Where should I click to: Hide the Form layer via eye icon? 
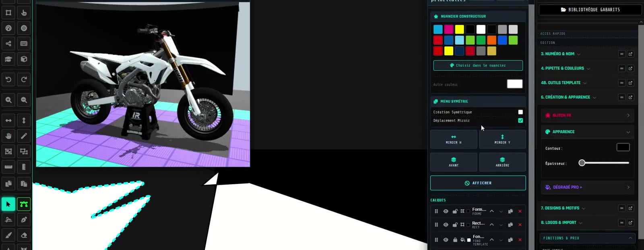tap(446, 211)
